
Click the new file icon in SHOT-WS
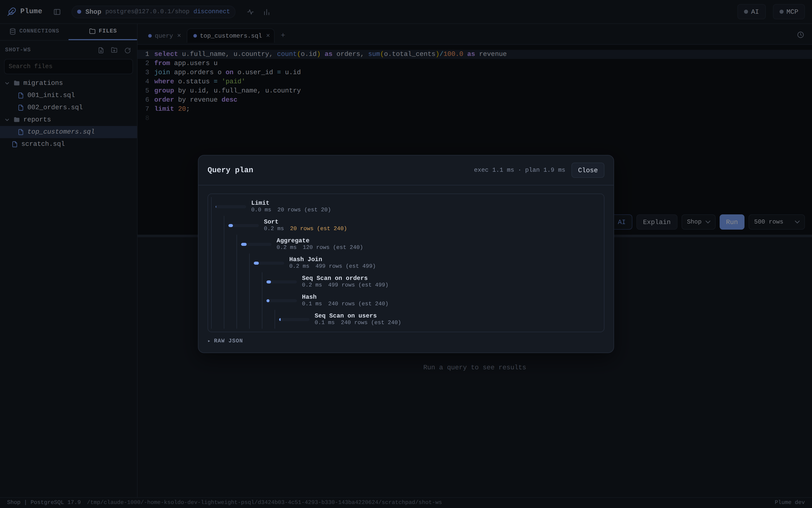tap(101, 50)
